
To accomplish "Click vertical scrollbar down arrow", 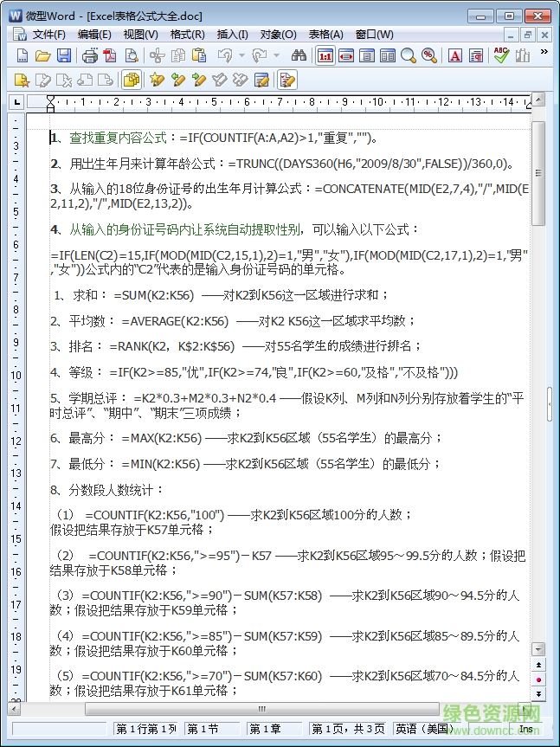I will coord(538,649).
